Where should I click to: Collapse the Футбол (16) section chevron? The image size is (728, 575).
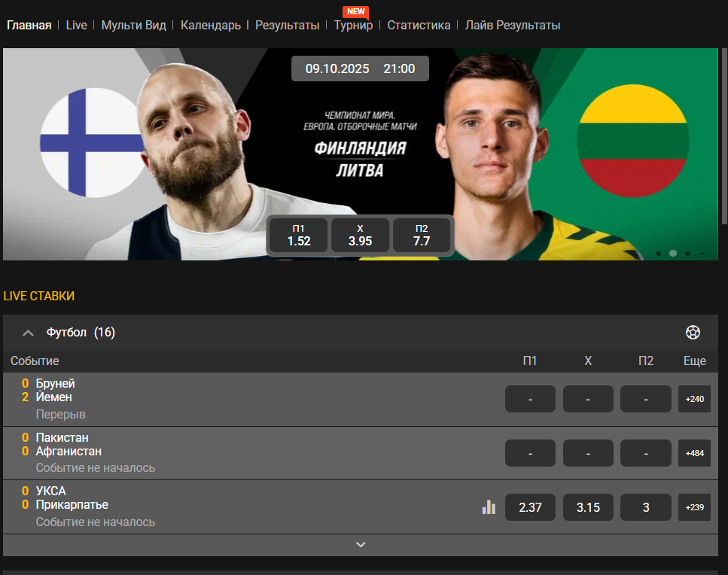[x=29, y=333]
